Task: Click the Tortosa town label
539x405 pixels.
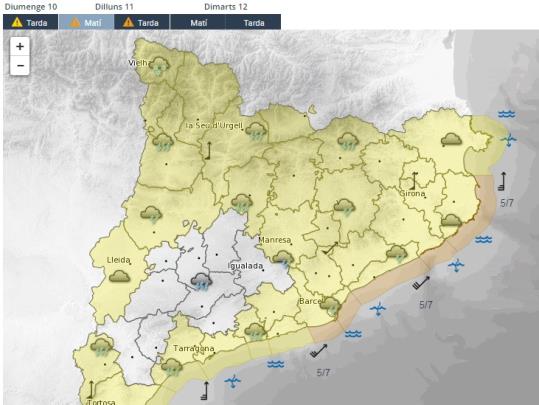Action: pyautogui.click(x=101, y=402)
